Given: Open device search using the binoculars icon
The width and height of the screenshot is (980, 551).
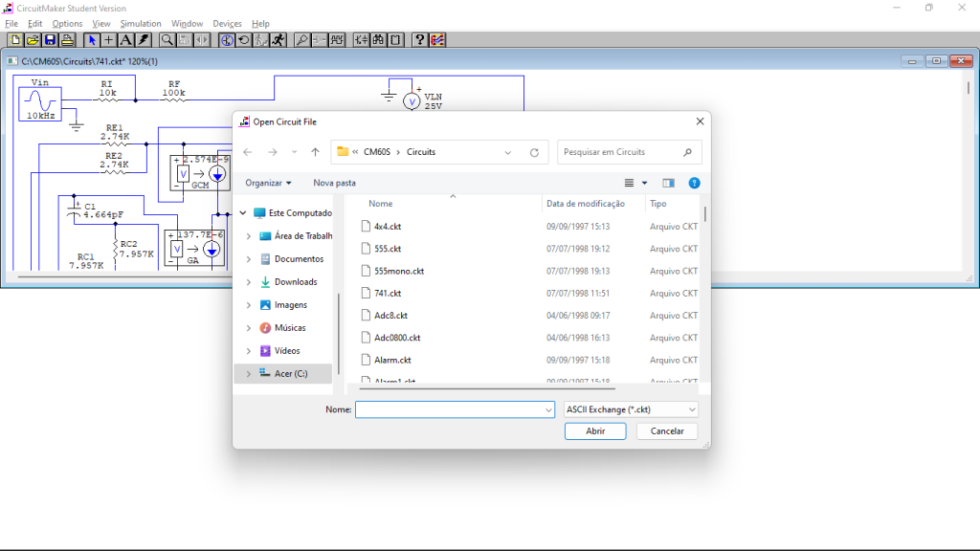Looking at the screenshot, I should 380,39.
